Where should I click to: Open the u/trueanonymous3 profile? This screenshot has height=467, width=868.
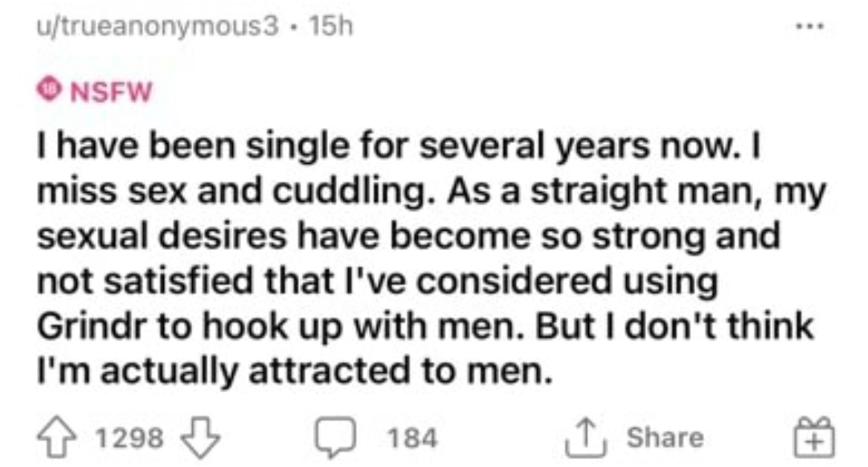coord(158,26)
